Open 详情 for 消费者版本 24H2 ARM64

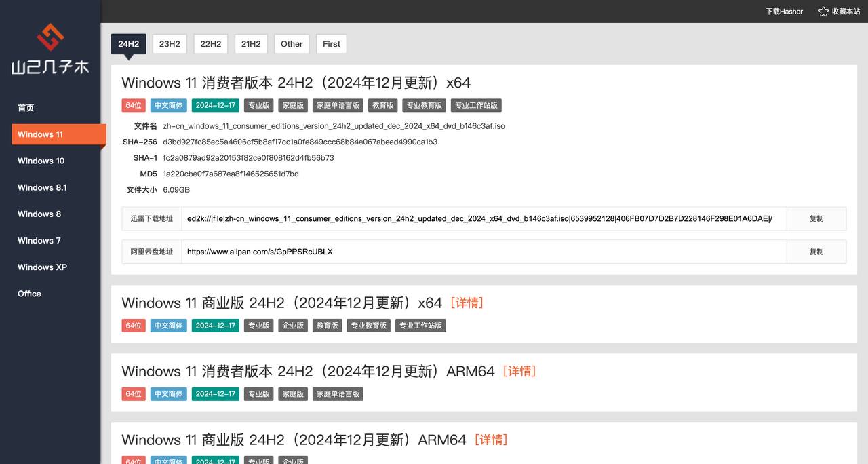[519, 371]
